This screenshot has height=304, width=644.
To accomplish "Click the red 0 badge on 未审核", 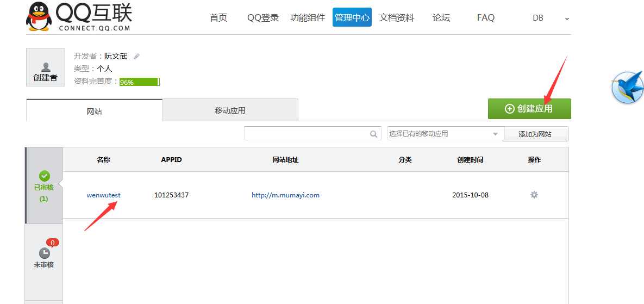I will (53, 243).
